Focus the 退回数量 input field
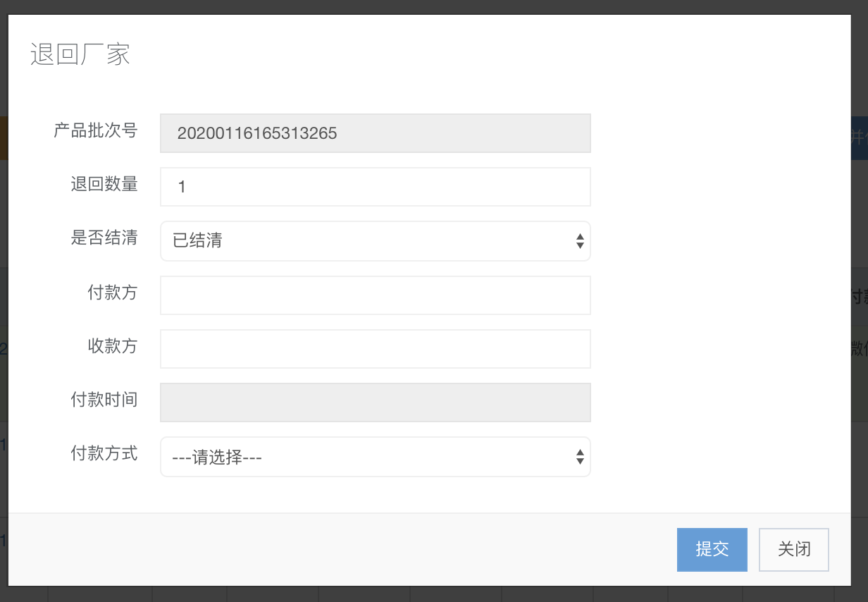 coord(375,187)
